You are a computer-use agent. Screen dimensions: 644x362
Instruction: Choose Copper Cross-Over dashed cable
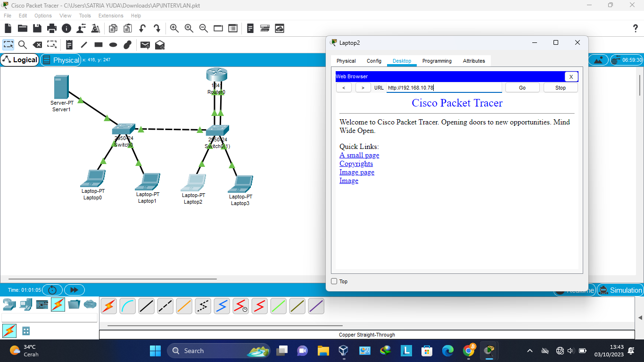(x=165, y=306)
